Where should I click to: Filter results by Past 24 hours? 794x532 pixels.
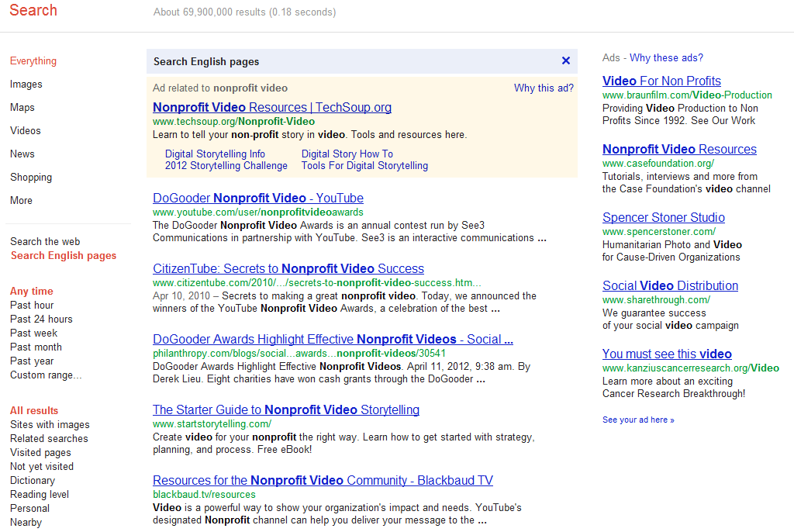pos(40,319)
